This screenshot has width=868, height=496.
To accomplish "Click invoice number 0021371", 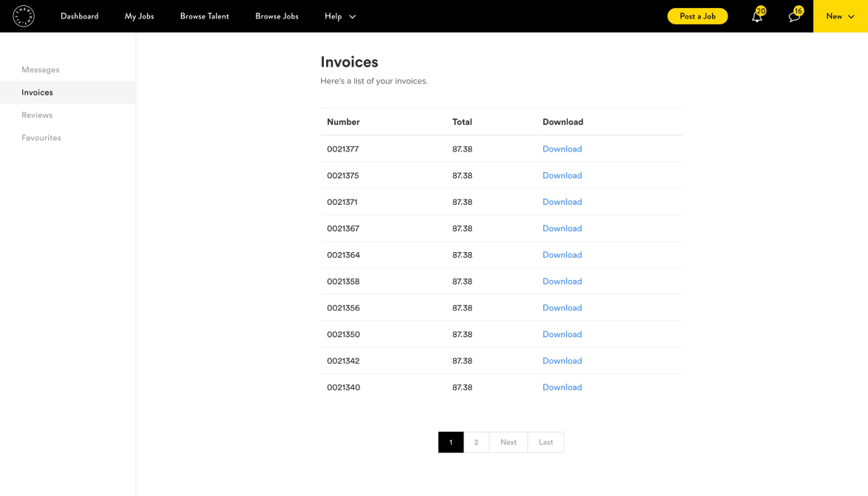I will pyautogui.click(x=342, y=202).
